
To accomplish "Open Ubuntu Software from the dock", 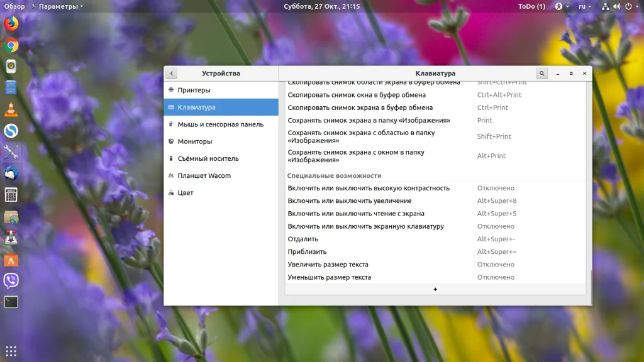I will [x=11, y=260].
